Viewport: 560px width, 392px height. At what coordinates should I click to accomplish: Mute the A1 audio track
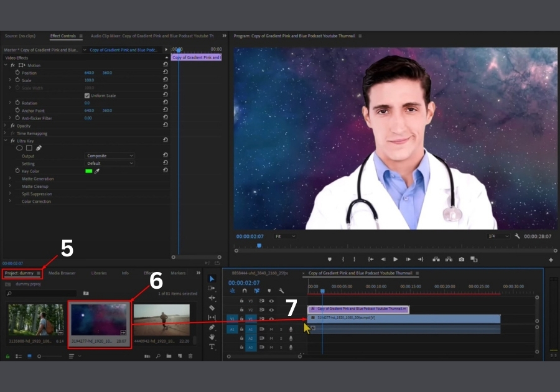[271, 329]
